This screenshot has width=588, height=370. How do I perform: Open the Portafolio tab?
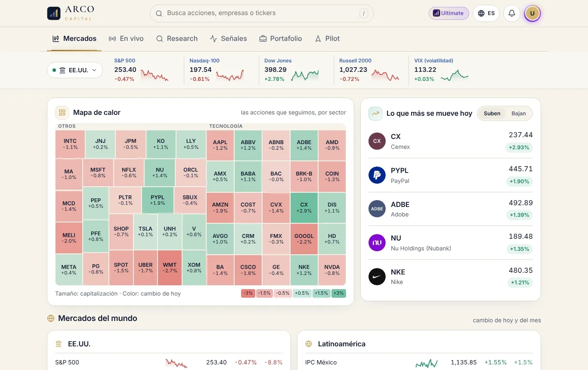click(281, 39)
